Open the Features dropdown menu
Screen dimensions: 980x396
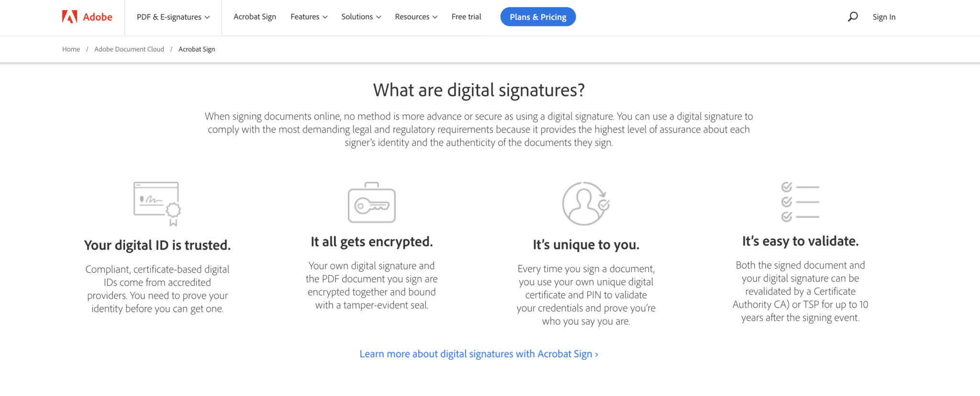309,17
